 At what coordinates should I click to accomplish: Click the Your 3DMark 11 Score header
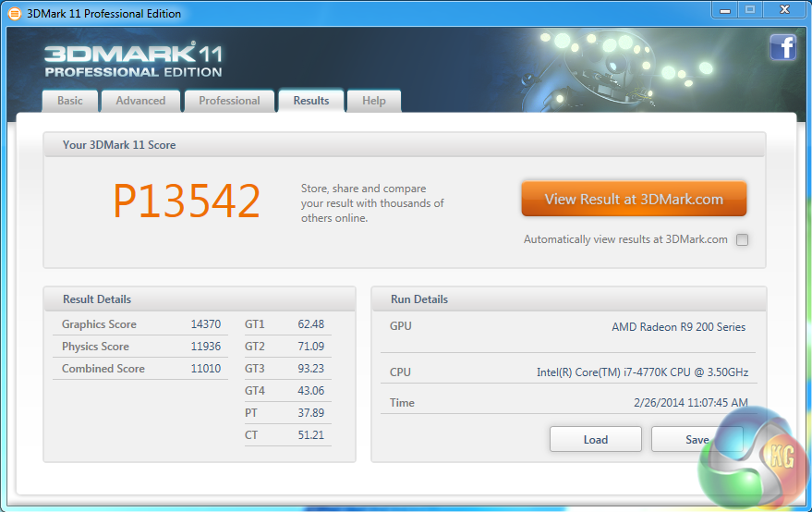[x=405, y=144]
